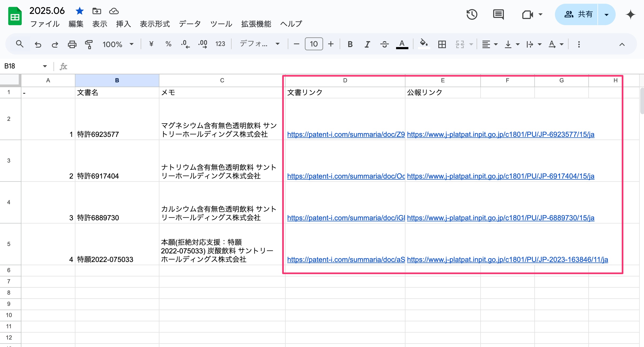This screenshot has height=347, width=644.
Task: Open the j-platpat JP-2023-163846 link
Action: coord(507,259)
